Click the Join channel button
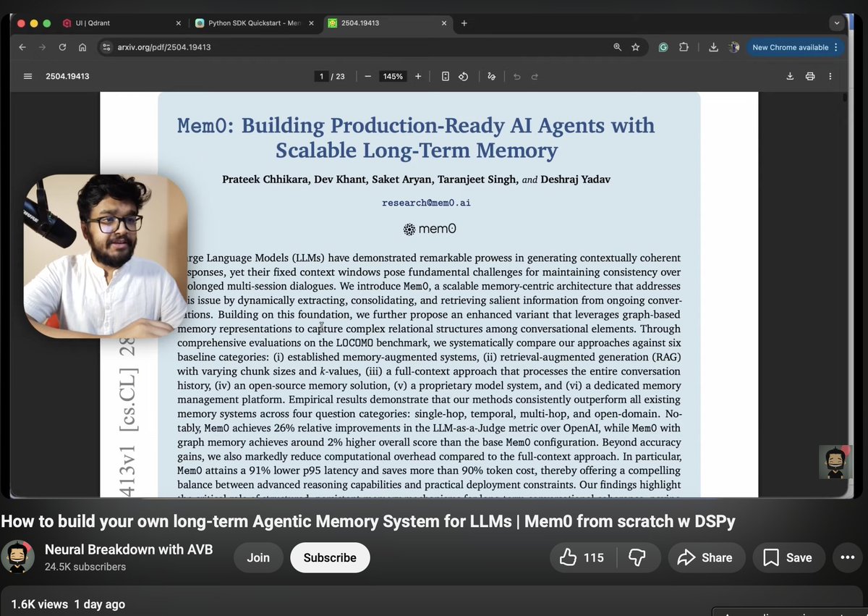The height and width of the screenshot is (616, 868). tap(258, 557)
